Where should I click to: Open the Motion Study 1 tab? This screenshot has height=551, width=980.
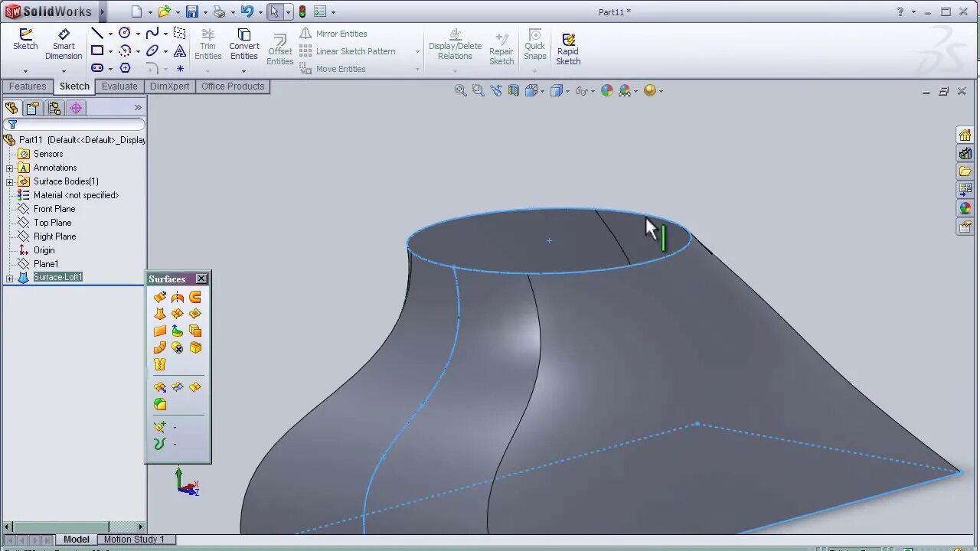[x=134, y=540]
